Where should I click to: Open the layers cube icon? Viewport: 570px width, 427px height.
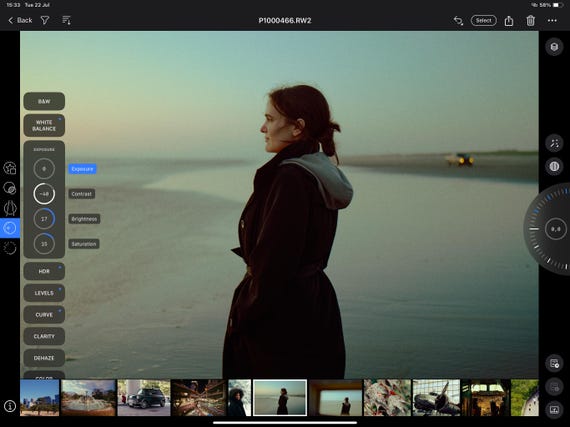tap(554, 47)
